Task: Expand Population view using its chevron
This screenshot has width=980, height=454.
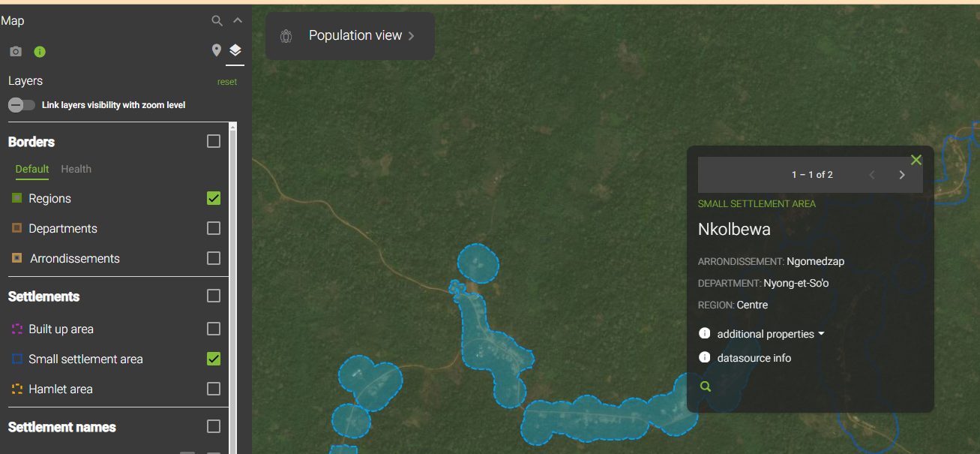Action: pos(412,36)
